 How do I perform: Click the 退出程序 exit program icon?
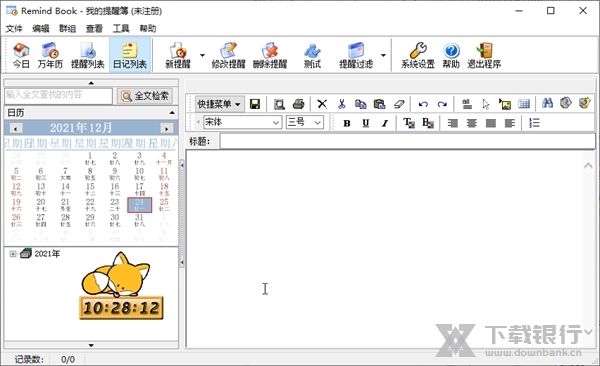(x=484, y=56)
